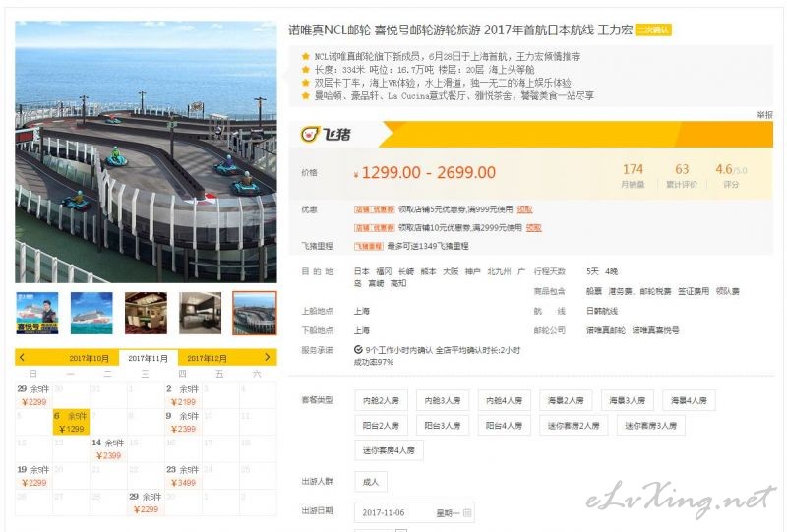This screenshot has width=787, height=532.
Task: Click the price range 1299.00 - 2699.00
Action: tap(429, 173)
